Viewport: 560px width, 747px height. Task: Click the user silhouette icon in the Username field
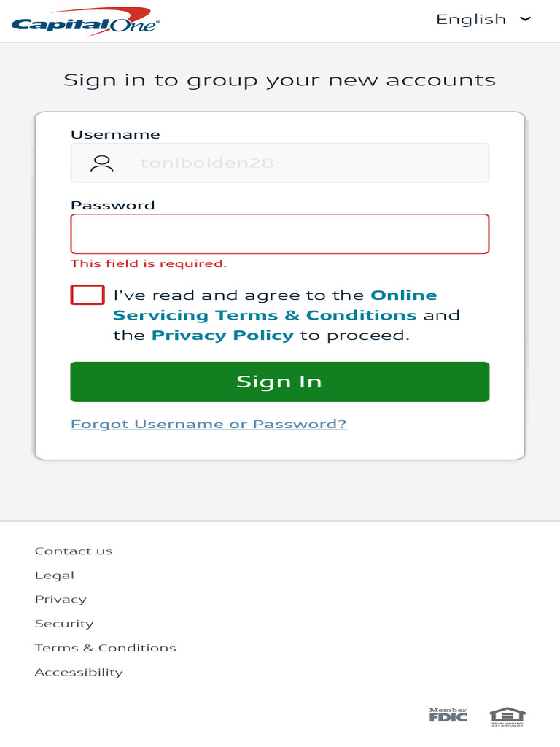tap(101, 163)
